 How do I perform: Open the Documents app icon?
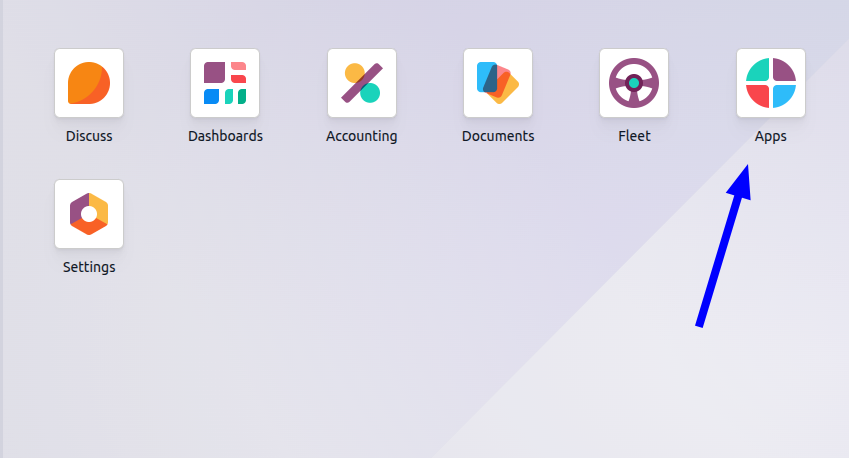click(x=498, y=83)
